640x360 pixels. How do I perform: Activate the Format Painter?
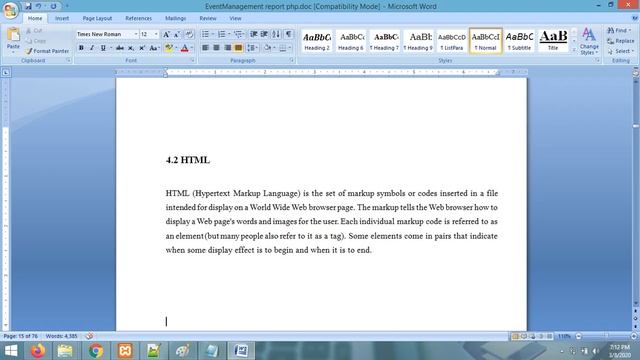[47, 51]
